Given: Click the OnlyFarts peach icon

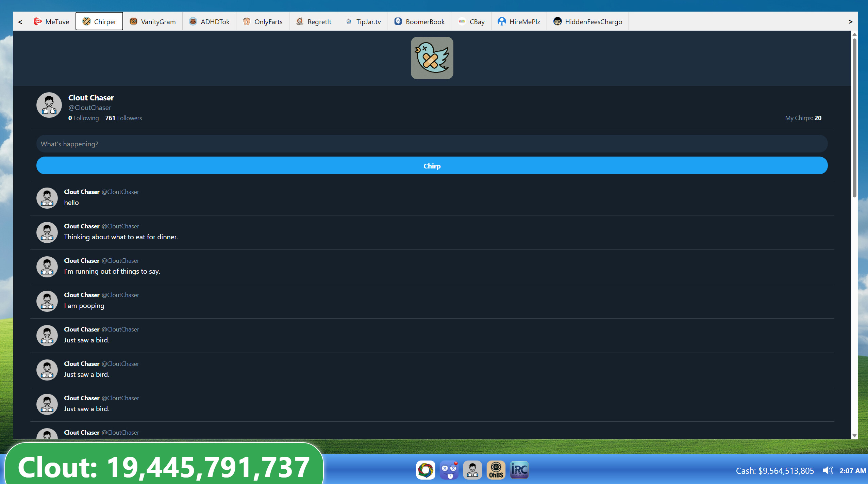Looking at the screenshot, I should point(247,21).
